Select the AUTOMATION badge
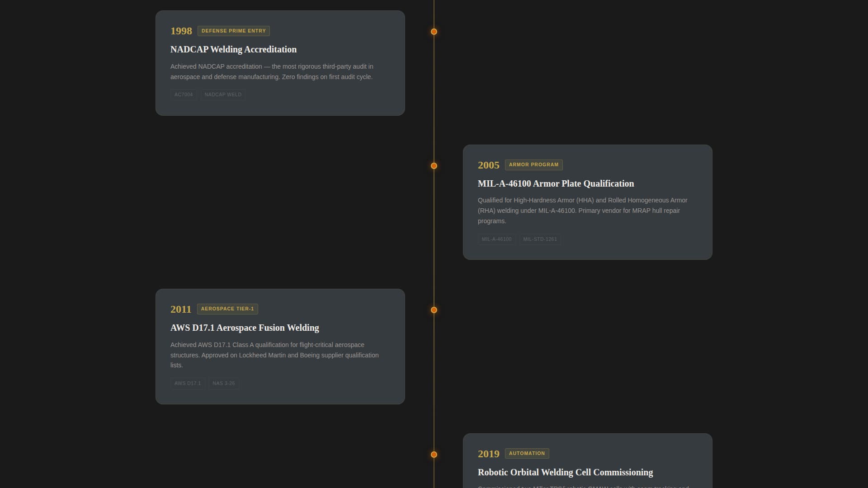The width and height of the screenshot is (868, 488). click(x=527, y=453)
